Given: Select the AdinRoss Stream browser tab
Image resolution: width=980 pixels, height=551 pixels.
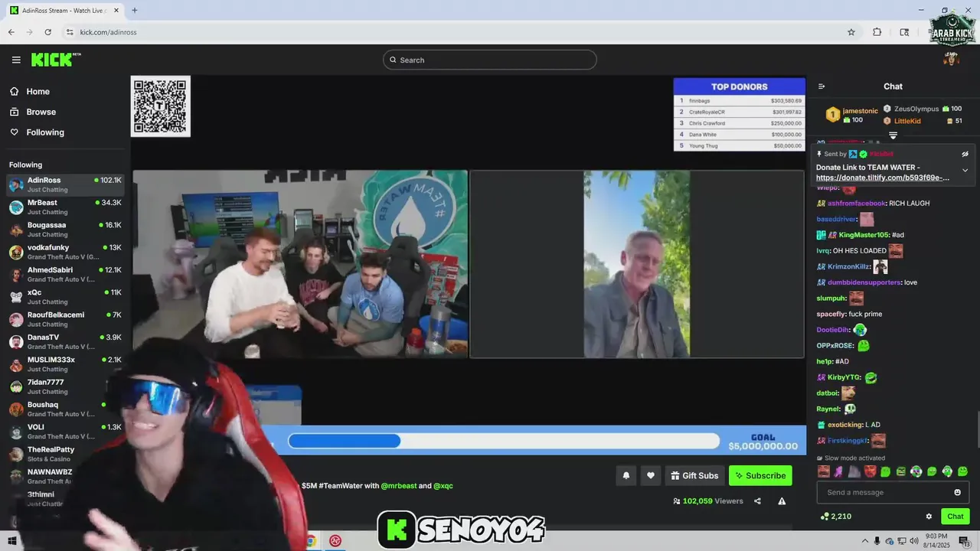Looking at the screenshot, I should pos(66,10).
